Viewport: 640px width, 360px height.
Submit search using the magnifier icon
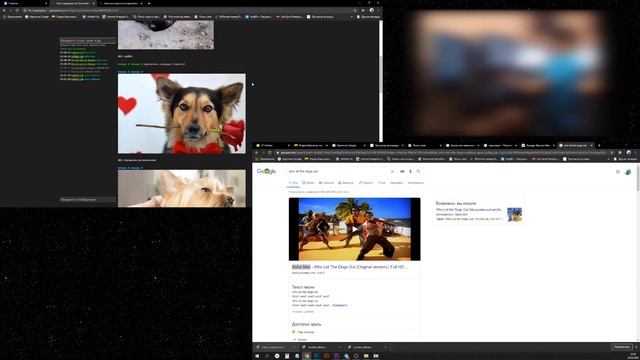[x=418, y=171]
